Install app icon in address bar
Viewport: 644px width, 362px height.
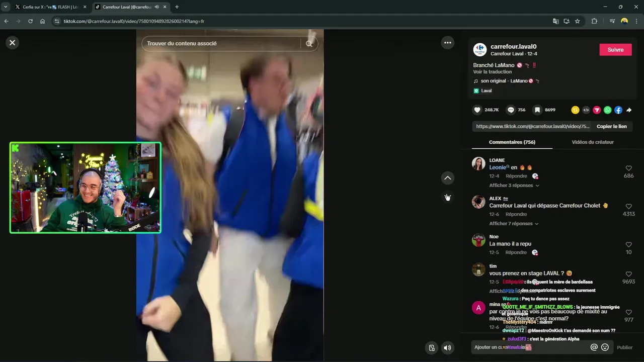click(x=567, y=21)
